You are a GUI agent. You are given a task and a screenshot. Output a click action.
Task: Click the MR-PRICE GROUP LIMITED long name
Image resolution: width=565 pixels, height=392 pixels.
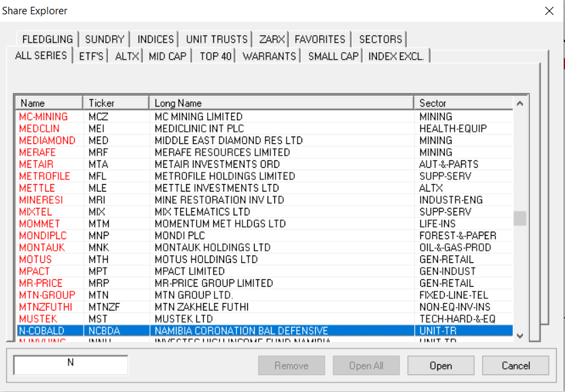click(x=214, y=283)
